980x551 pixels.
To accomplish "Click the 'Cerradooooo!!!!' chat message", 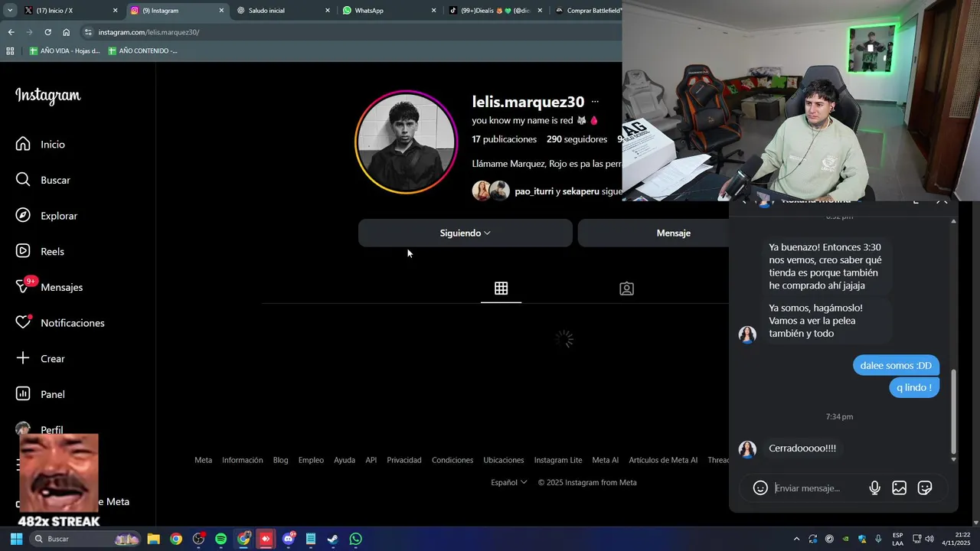I will (802, 448).
